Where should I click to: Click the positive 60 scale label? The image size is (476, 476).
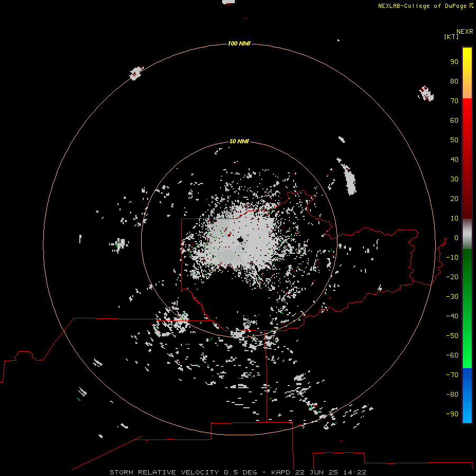click(x=454, y=120)
